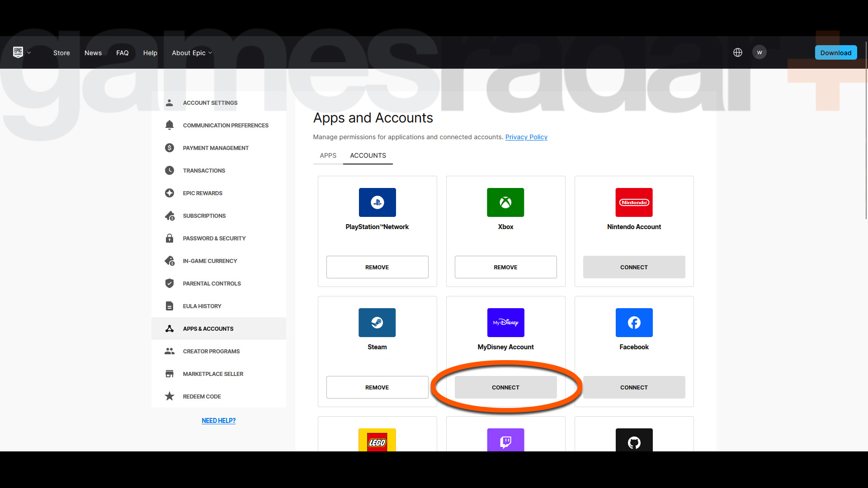Click the PlayStation Network logo
The height and width of the screenshot is (488, 868).
click(x=377, y=202)
